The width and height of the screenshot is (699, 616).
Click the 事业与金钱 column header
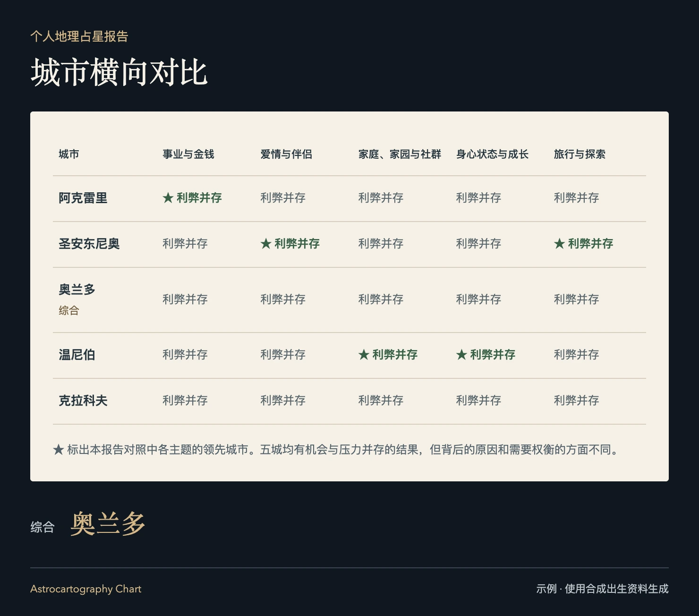pyautogui.click(x=188, y=154)
